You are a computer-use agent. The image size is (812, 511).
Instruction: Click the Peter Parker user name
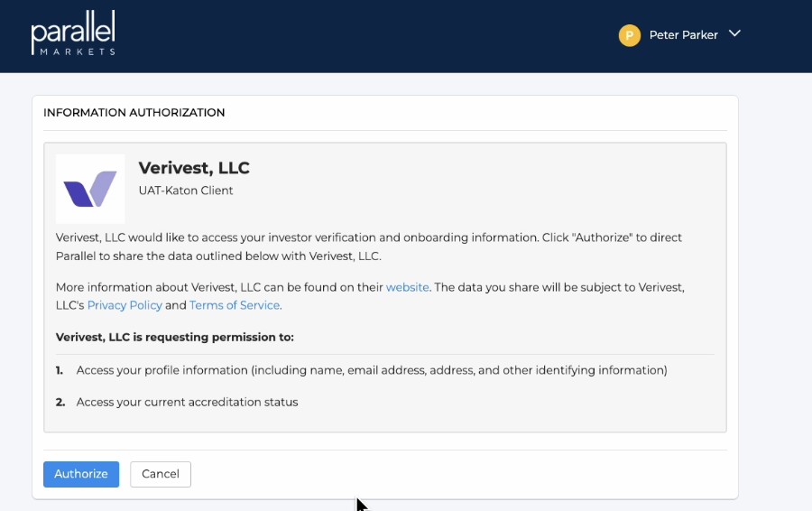coord(683,35)
